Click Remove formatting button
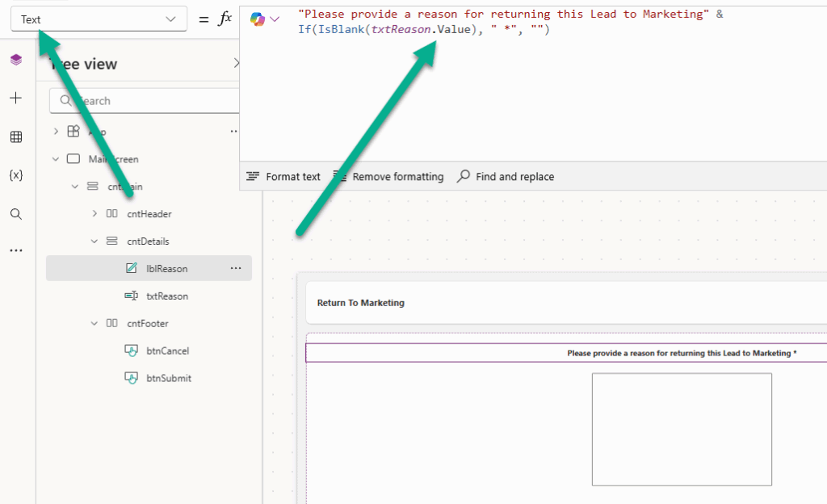 click(x=388, y=177)
